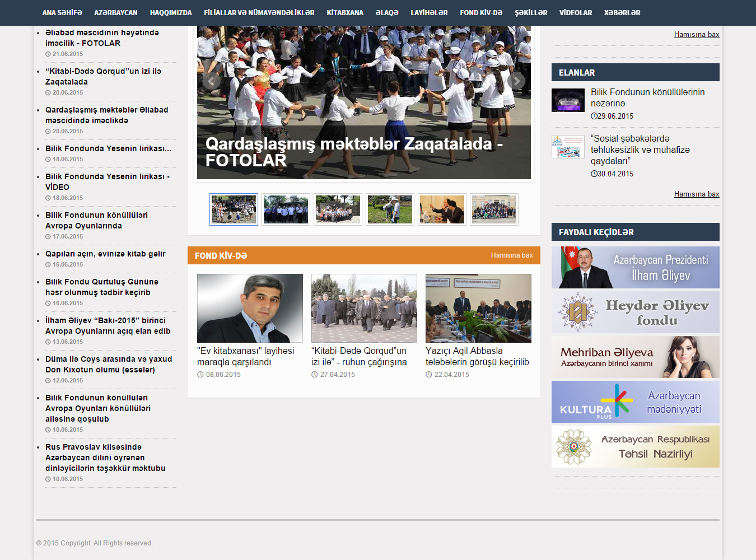
Task: Open the Yazıçı Aqil Abbasla article image
Action: (478, 308)
